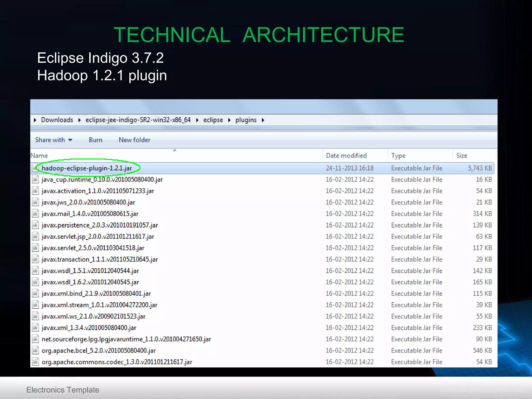
Task: Click the file icon of javax.transaction jar
Action: coord(36,259)
